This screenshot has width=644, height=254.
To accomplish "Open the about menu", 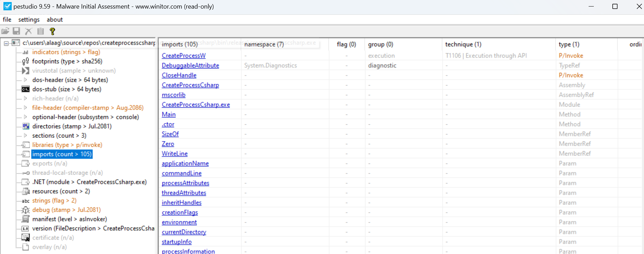I will (55, 20).
